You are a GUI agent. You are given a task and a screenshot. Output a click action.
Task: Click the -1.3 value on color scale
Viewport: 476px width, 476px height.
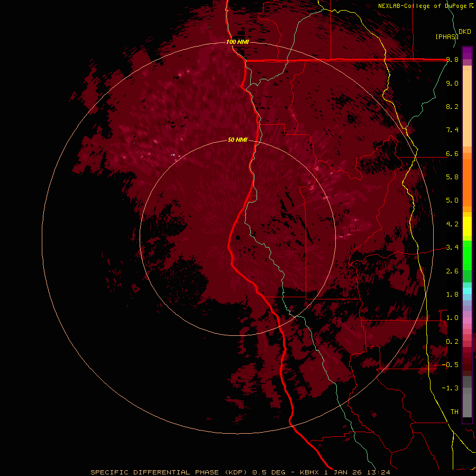pos(451,388)
